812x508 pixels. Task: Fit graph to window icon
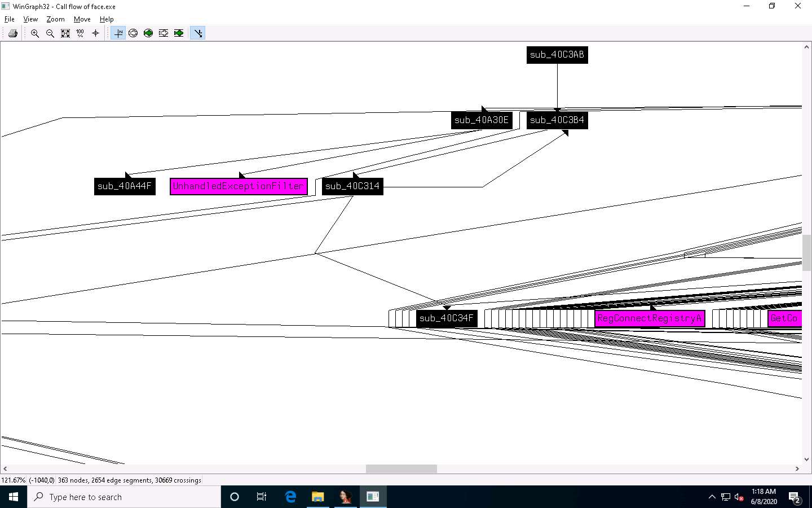pos(65,33)
